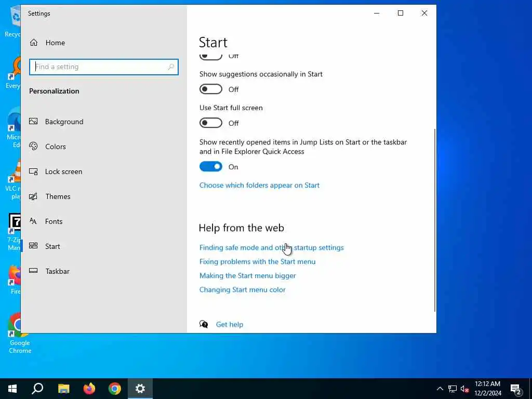Screen dimensions: 532x399
Task: Open Changing Start menu color link
Action: tap(242, 290)
